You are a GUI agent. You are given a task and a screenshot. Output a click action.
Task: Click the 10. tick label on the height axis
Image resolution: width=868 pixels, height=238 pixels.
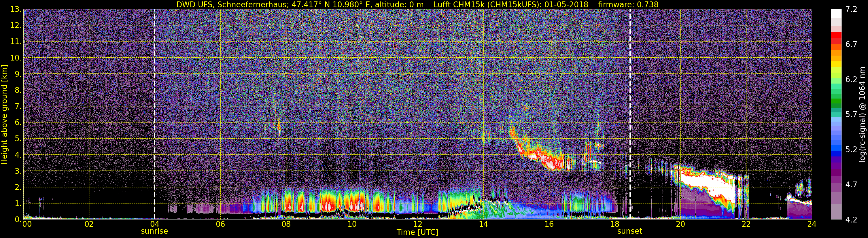16,58
